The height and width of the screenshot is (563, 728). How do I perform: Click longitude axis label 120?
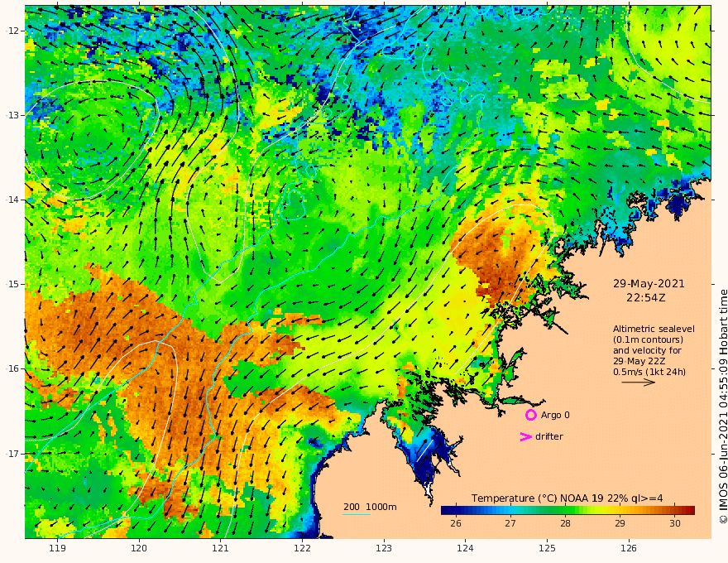pyautogui.click(x=139, y=549)
